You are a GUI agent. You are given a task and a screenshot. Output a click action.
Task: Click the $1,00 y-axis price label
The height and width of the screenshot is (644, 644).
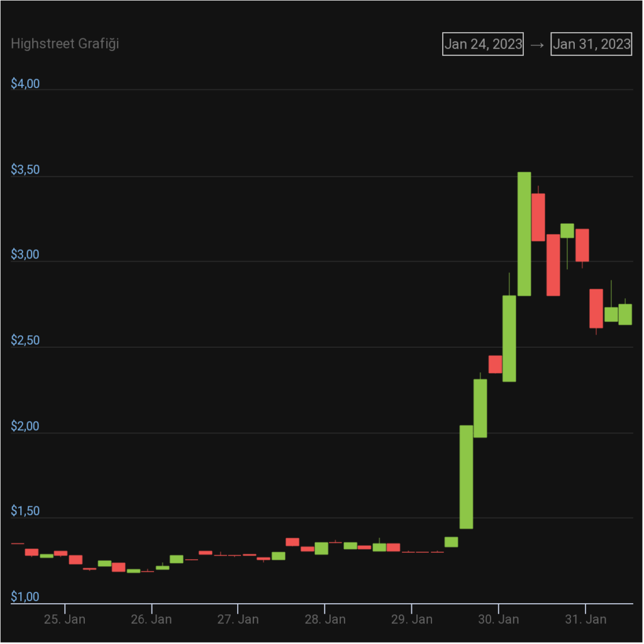(x=25, y=597)
